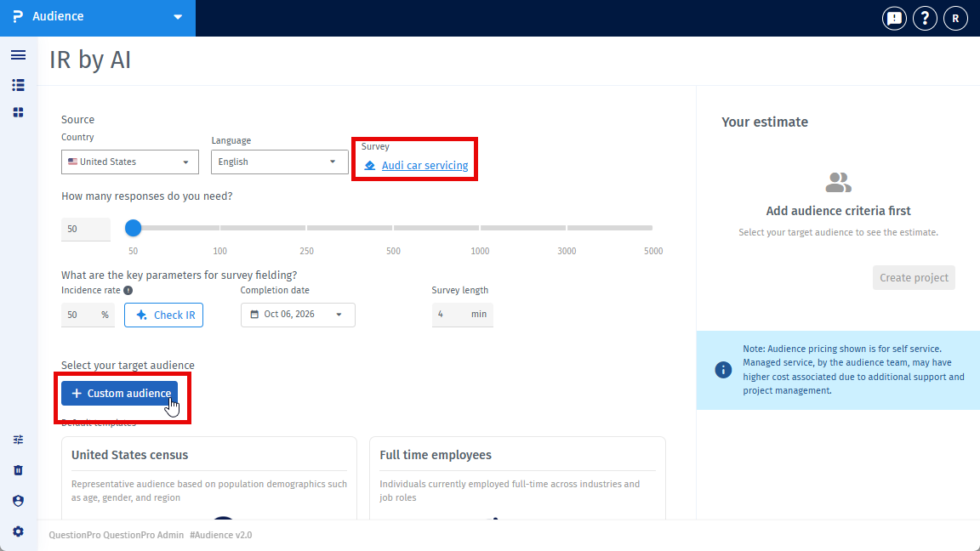The image size is (980, 551).
Task: Open the sliders settings sidebar icon
Action: point(18,440)
